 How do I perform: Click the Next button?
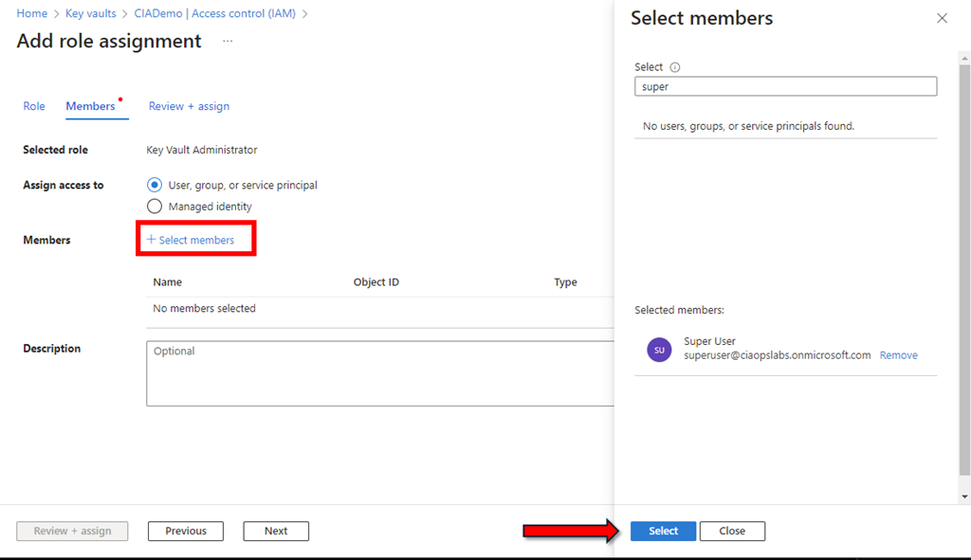276,531
